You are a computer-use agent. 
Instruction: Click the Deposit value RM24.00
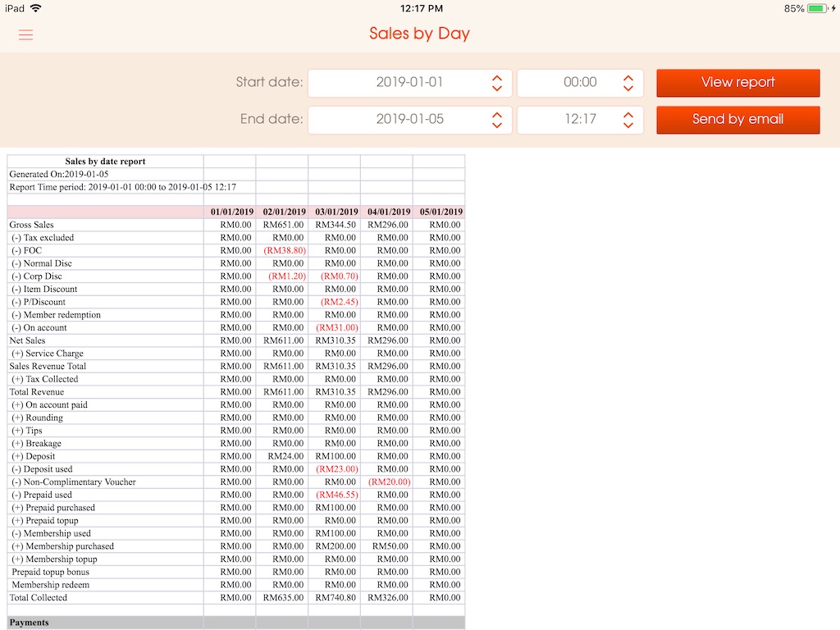click(285, 456)
